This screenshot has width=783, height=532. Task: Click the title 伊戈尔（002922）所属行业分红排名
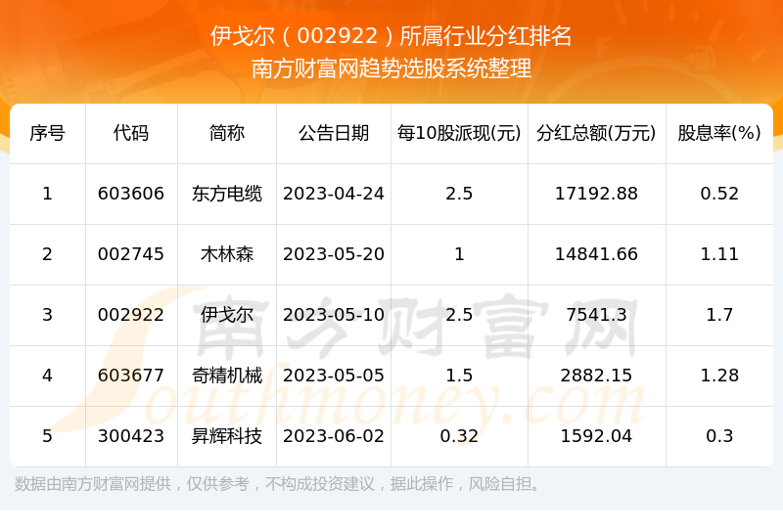(x=391, y=36)
